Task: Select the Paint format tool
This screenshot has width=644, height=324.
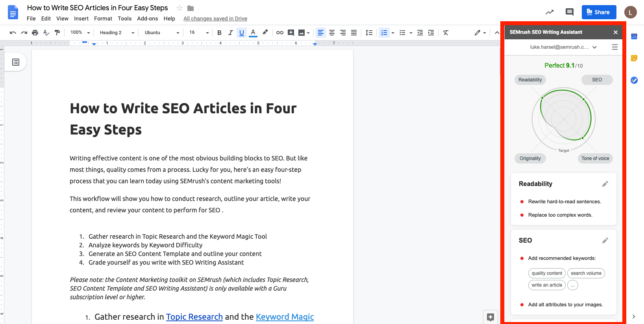Action: tap(57, 33)
